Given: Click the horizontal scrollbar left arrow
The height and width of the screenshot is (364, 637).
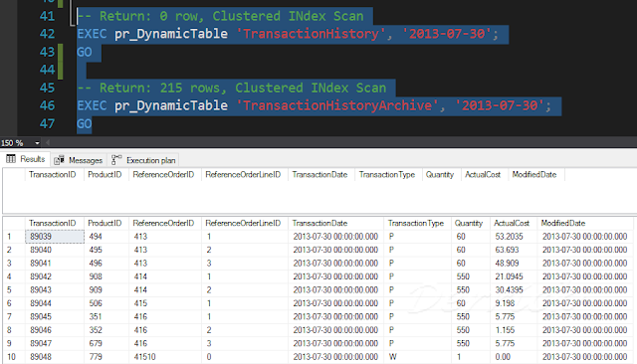Looking at the screenshot, I should point(48,142).
